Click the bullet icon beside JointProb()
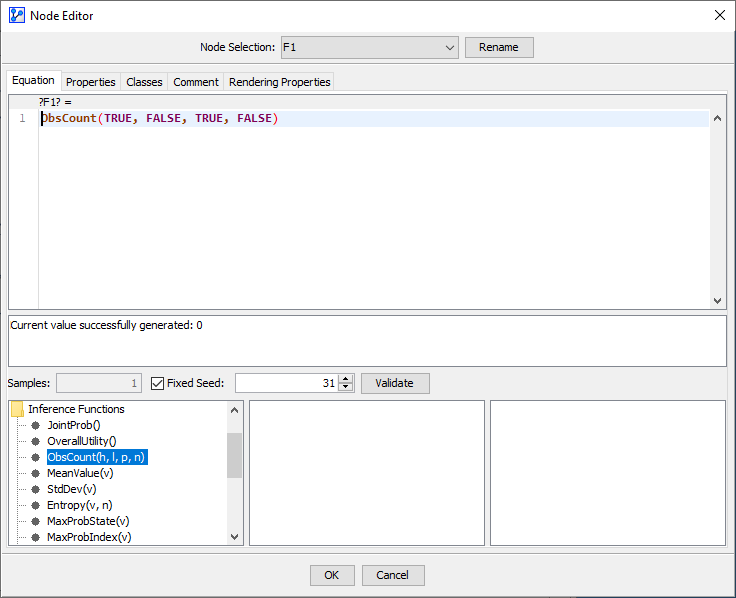Viewport: 736px width, 598px height. [x=36, y=425]
